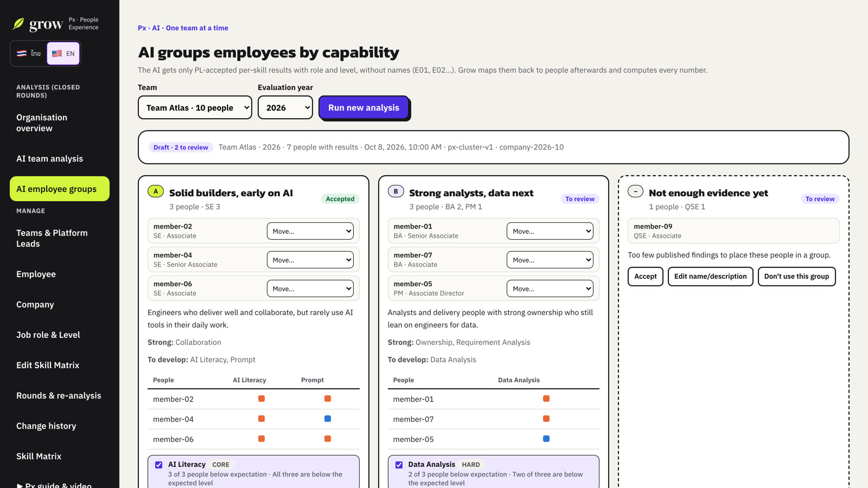Open Teams & Platform Leads page

60,238
